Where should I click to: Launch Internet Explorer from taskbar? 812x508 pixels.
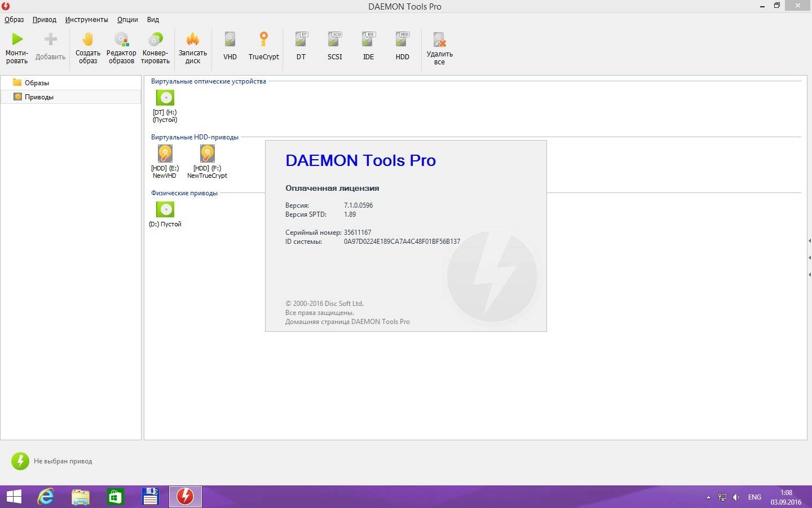point(46,497)
